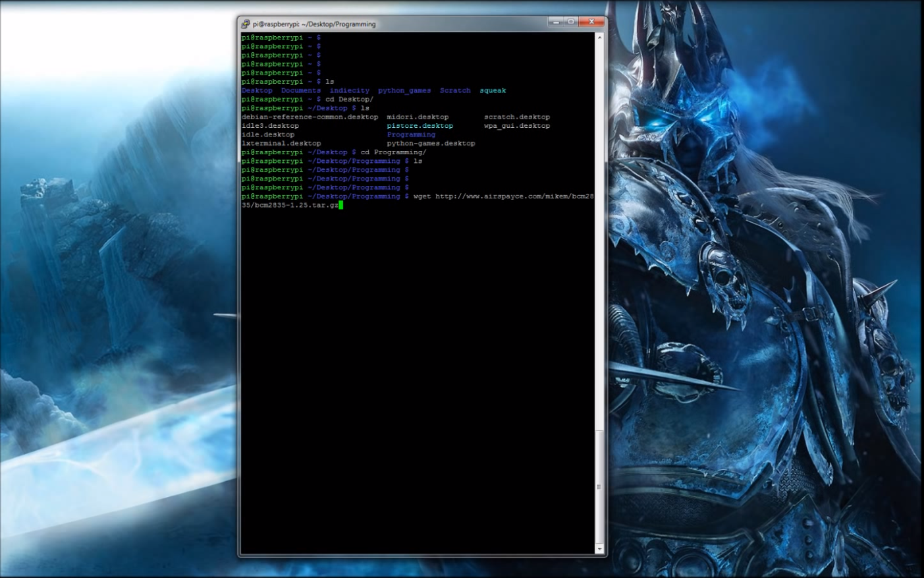The width and height of the screenshot is (924, 578).
Task: Click the terminal scrollbar down arrow
Action: (599, 548)
